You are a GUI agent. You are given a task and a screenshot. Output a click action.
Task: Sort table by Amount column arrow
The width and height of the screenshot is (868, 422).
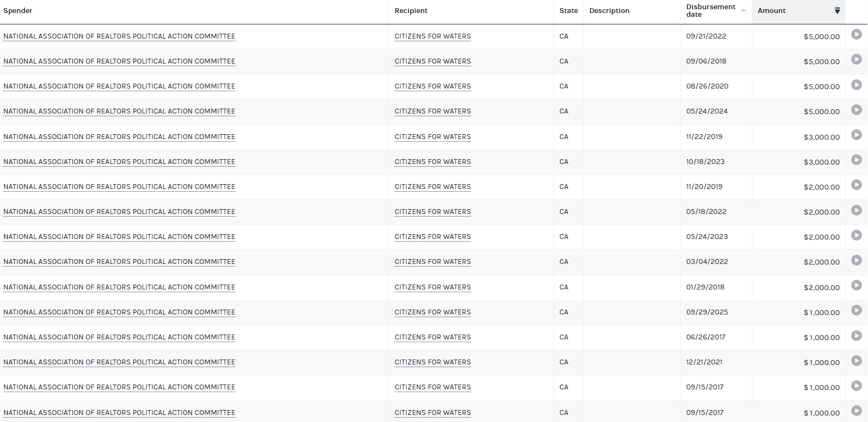[837, 11]
